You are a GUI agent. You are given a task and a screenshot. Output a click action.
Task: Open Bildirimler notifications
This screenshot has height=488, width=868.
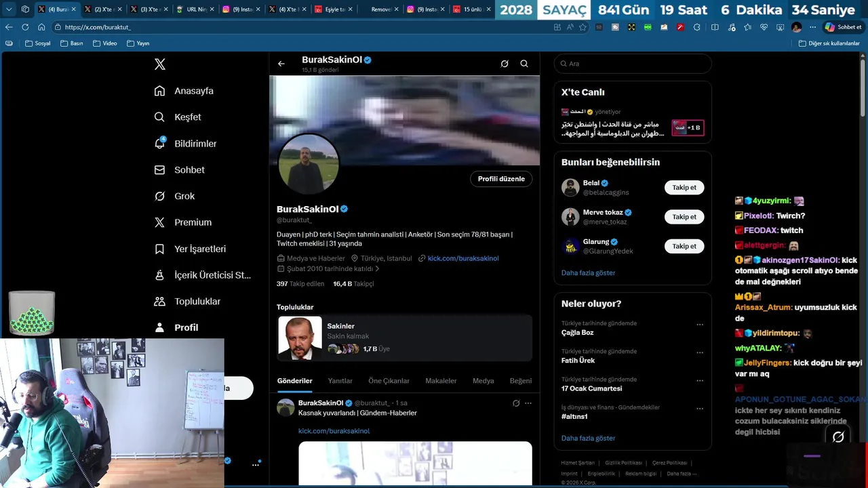(x=185, y=144)
